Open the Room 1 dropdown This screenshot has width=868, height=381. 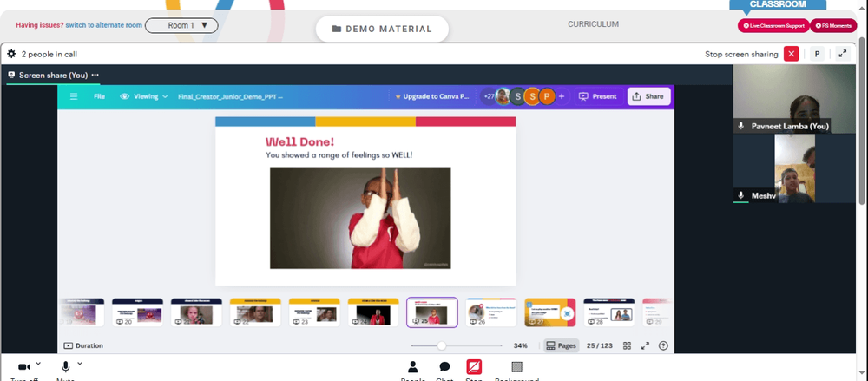(x=181, y=25)
